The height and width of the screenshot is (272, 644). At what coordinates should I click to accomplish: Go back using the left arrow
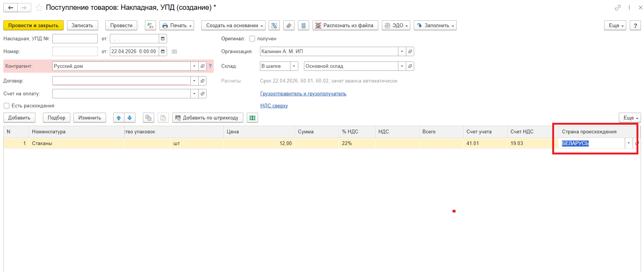pyautogui.click(x=11, y=8)
